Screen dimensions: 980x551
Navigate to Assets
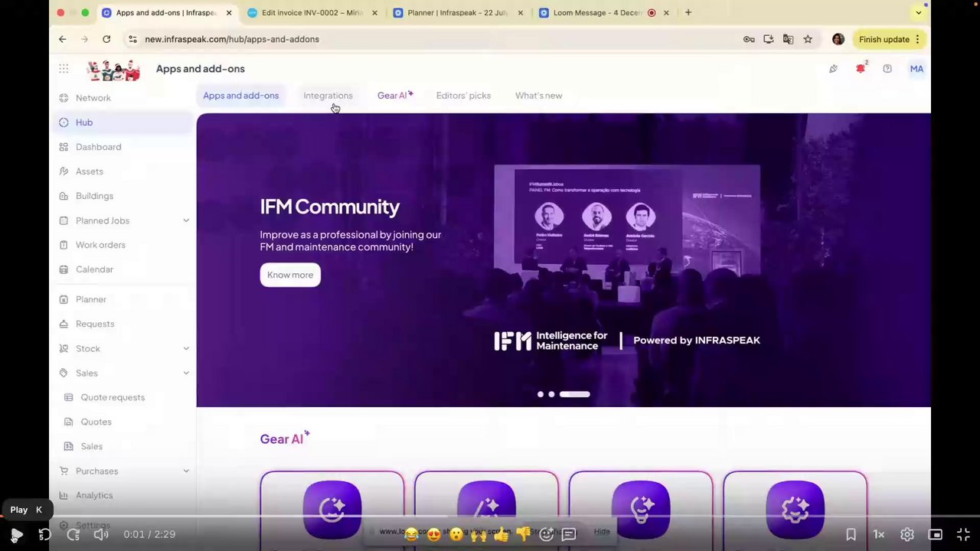point(89,171)
